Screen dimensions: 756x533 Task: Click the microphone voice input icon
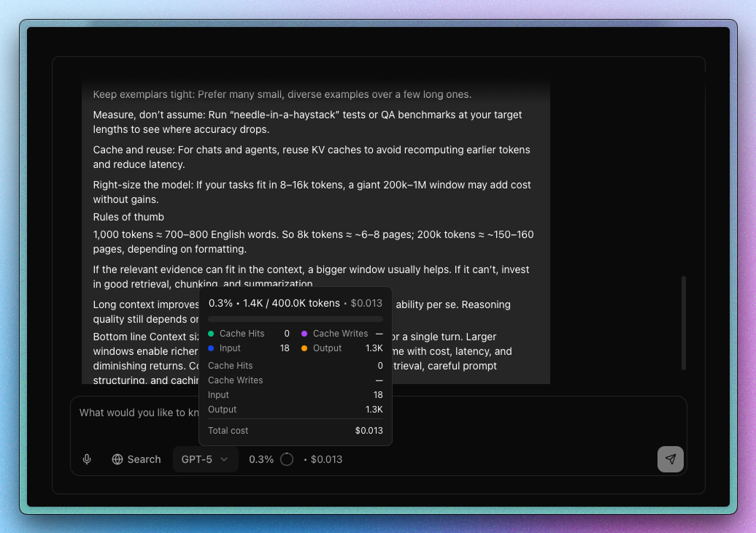point(87,459)
